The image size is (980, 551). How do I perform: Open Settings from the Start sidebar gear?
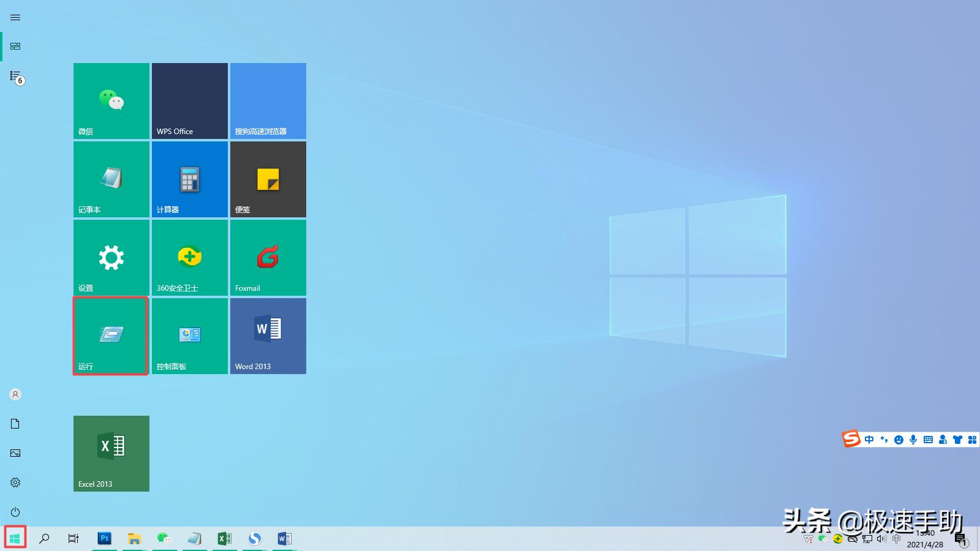tap(15, 482)
